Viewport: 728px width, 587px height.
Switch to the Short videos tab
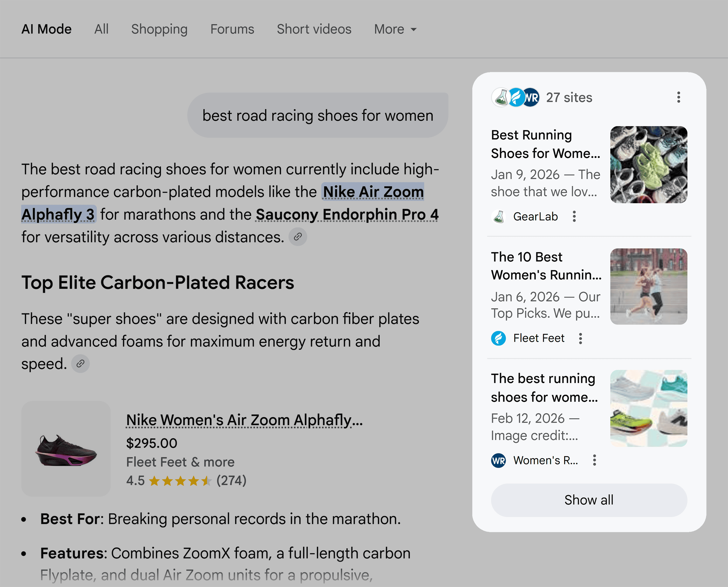click(x=314, y=29)
